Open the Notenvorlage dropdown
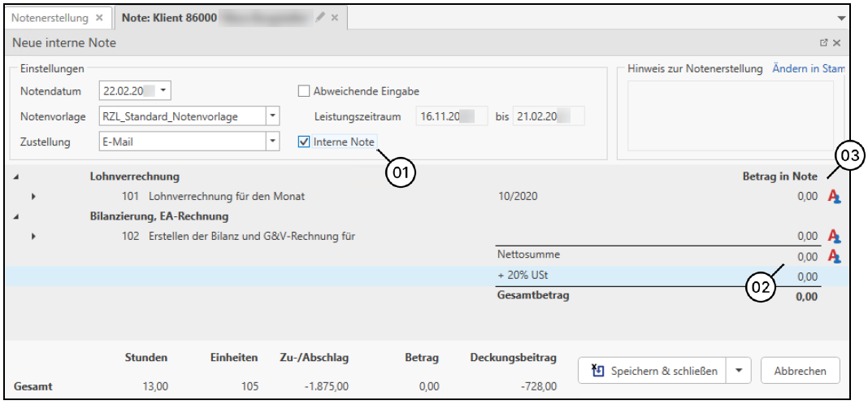Viewport: 868px width, 405px height. (x=272, y=116)
